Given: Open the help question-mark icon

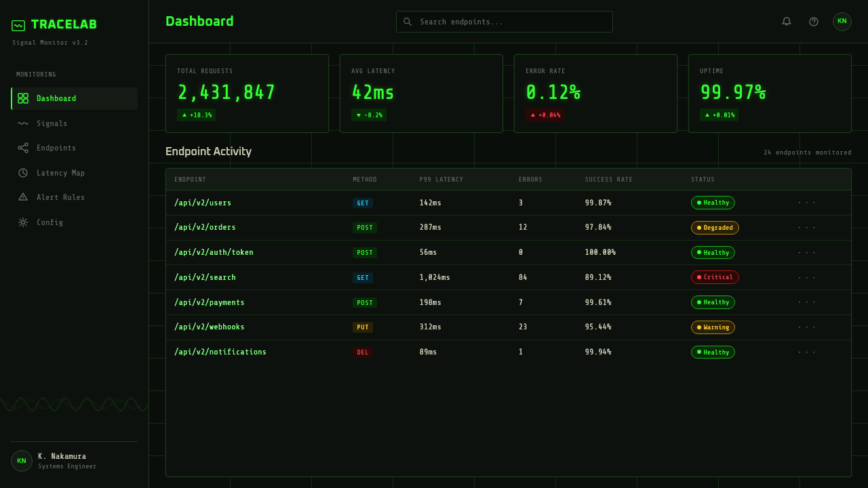Looking at the screenshot, I should [x=814, y=22].
